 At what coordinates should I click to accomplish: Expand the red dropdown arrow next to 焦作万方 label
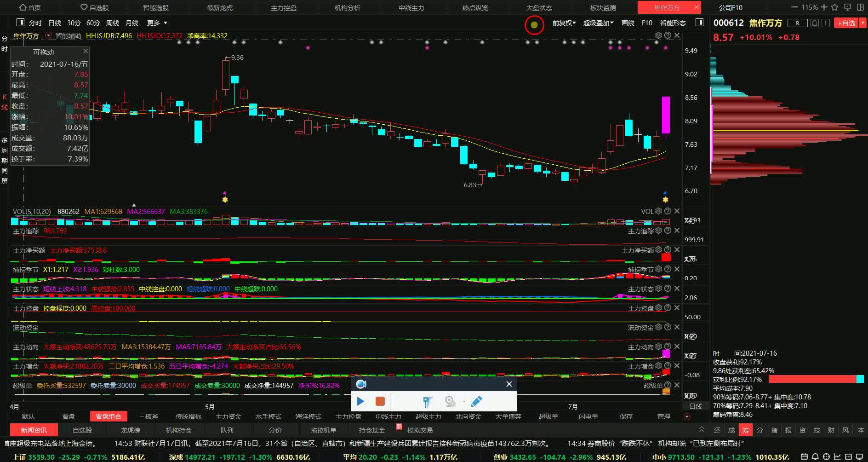tap(49, 35)
